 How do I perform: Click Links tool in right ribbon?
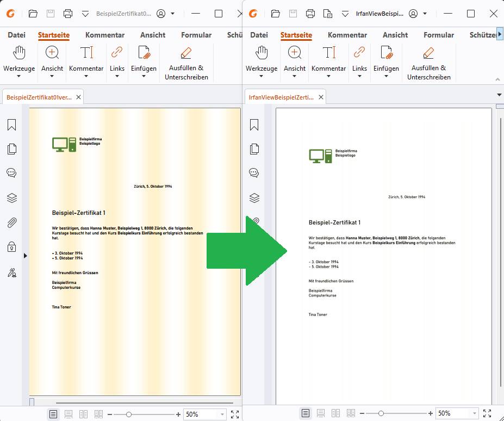pos(359,63)
